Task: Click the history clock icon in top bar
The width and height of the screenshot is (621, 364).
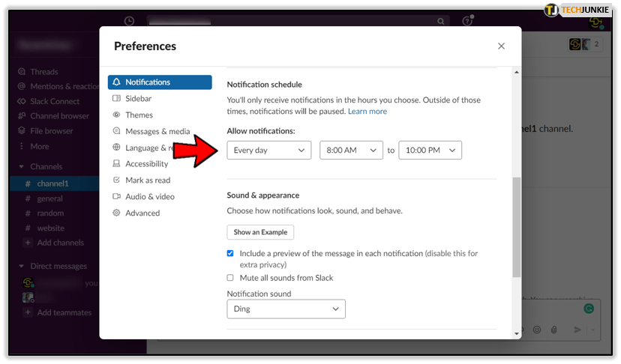Action: tap(129, 21)
